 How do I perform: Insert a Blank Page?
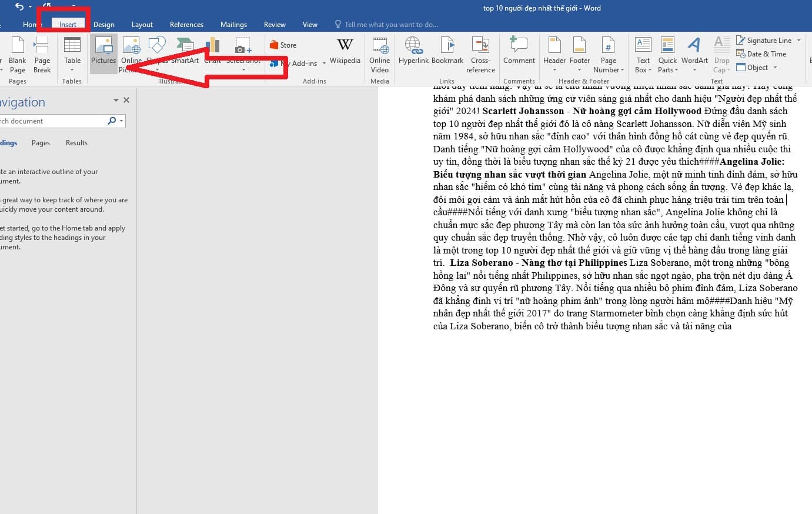pyautogui.click(x=18, y=55)
